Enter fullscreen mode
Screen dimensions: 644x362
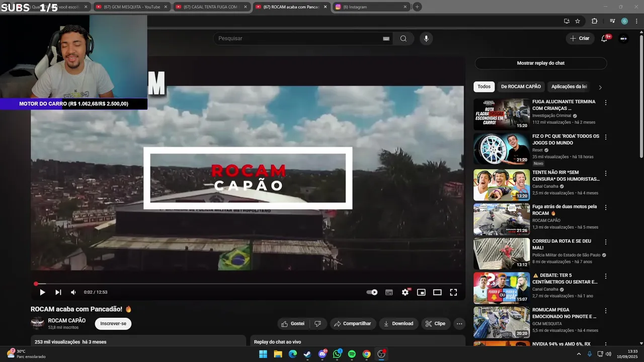click(x=453, y=292)
